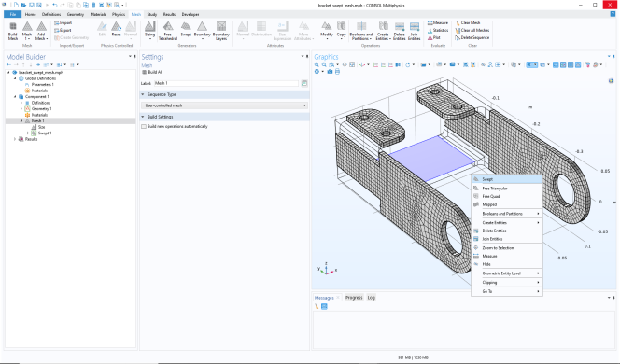Image resolution: width=620 pixels, height=364 pixels.
Task: Expand the Geometry 1 tree node
Action: tap(21, 108)
